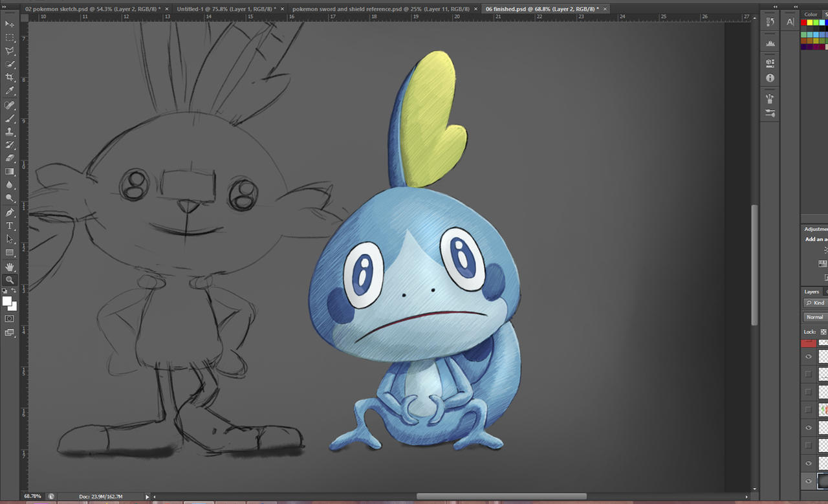Pick the bright green swatch
The height and width of the screenshot is (504, 828).
click(816, 23)
